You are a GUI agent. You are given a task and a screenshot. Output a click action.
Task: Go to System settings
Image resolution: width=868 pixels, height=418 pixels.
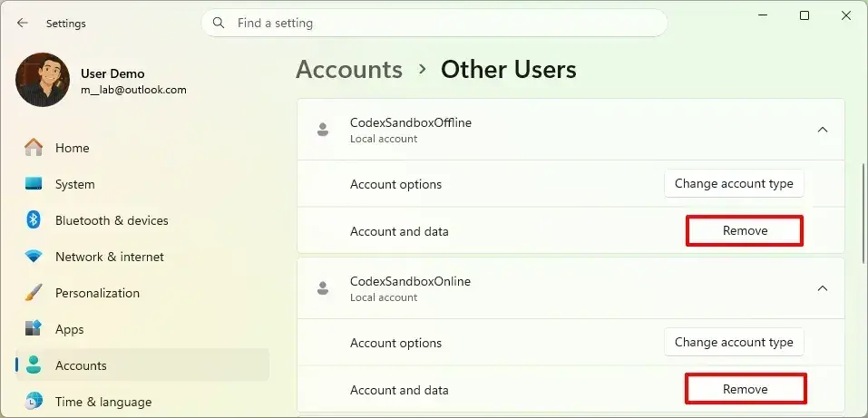(142, 184)
